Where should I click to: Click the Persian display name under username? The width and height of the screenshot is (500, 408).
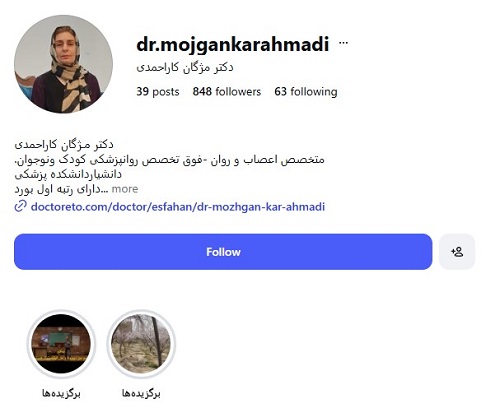click(185, 68)
